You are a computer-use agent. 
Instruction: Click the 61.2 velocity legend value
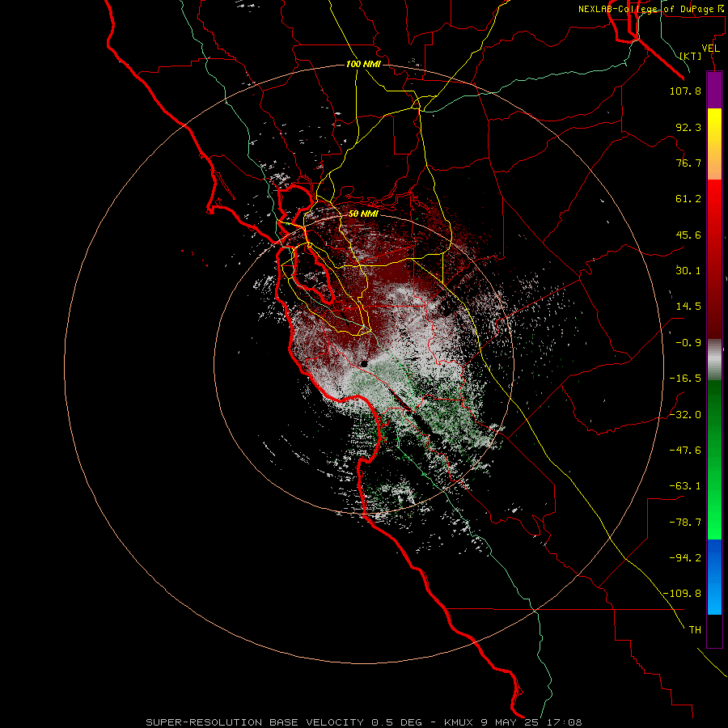click(688, 199)
